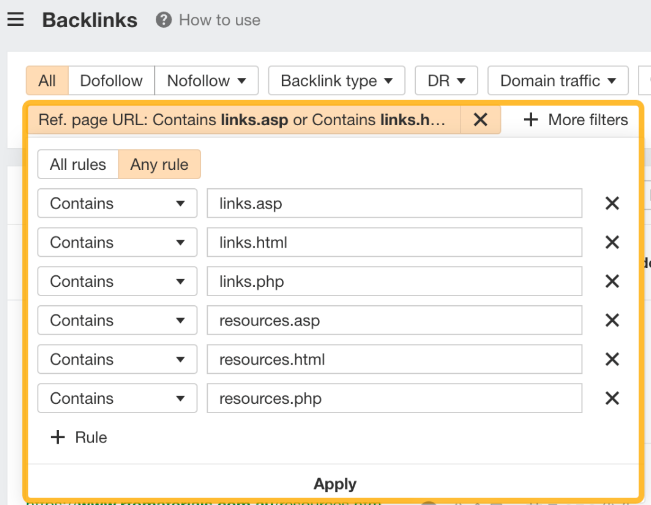Image resolution: width=651 pixels, height=505 pixels.
Task: Delete the resources.php rule row
Action: tap(612, 398)
